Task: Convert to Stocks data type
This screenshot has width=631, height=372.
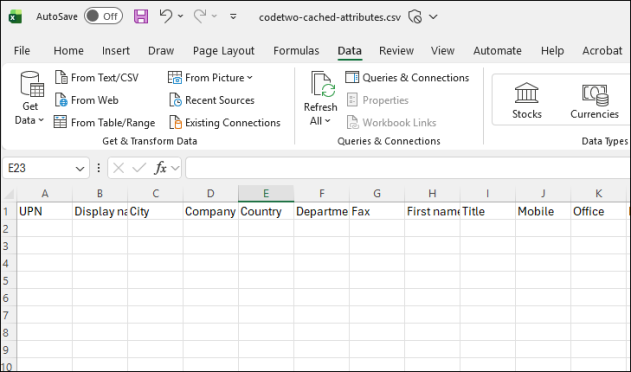Action: (526, 100)
